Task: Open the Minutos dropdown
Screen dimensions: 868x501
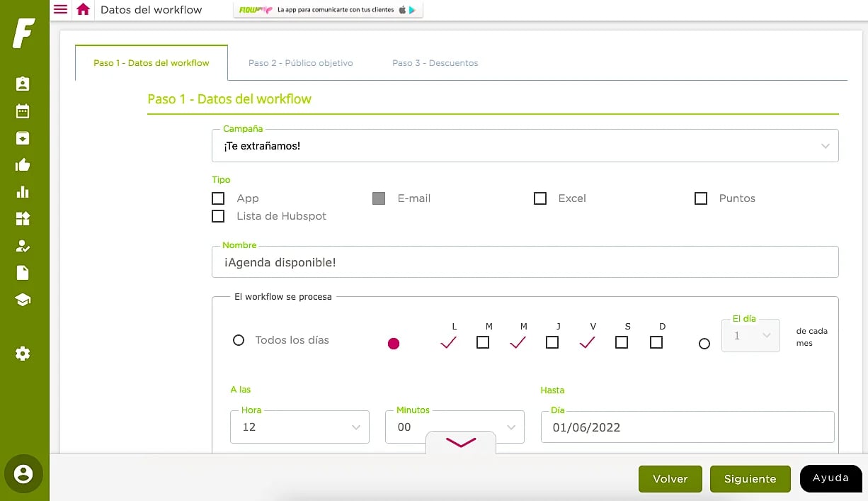Action: click(455, 427)
